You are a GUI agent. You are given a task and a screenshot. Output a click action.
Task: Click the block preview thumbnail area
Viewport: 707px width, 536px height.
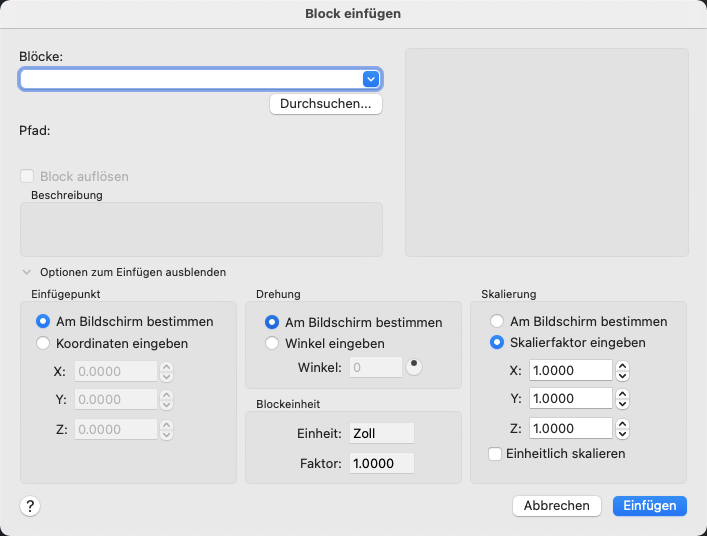[x=546, y=152]
